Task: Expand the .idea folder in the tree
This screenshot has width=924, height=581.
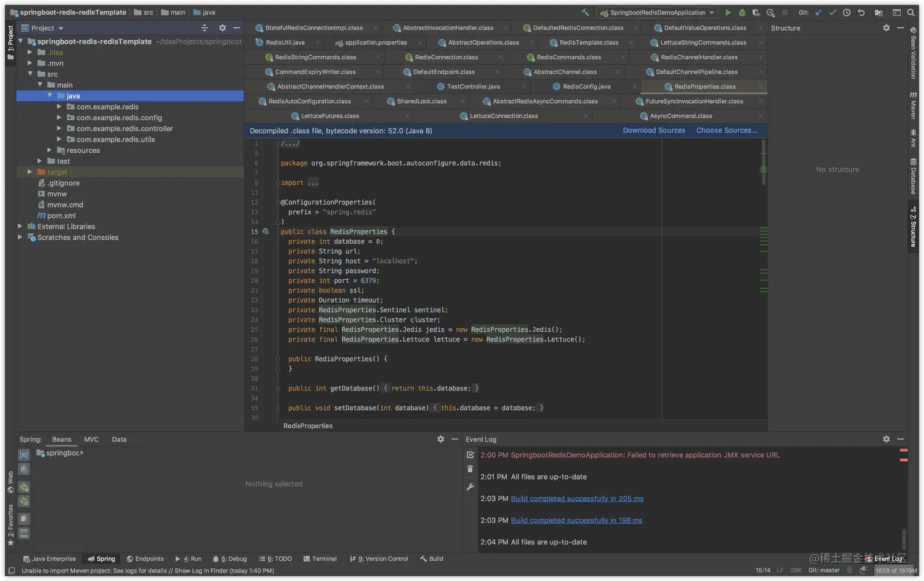Action: (x=29, y=53)
